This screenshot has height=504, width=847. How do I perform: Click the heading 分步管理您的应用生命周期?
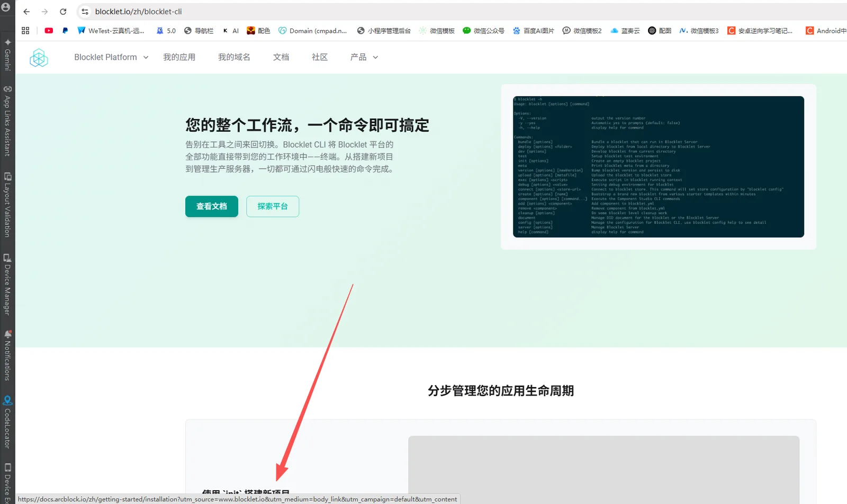(x=501, y=391)
